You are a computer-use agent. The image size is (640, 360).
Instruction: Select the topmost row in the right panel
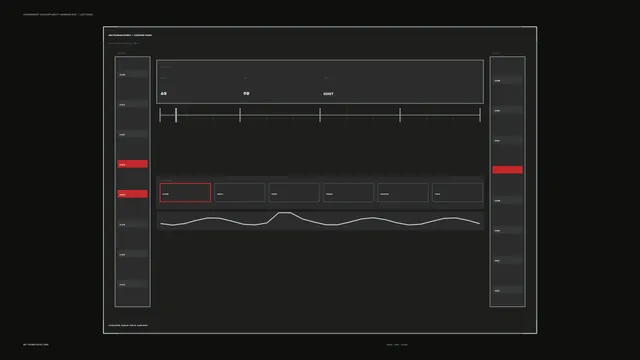click(x=507, y=80)
